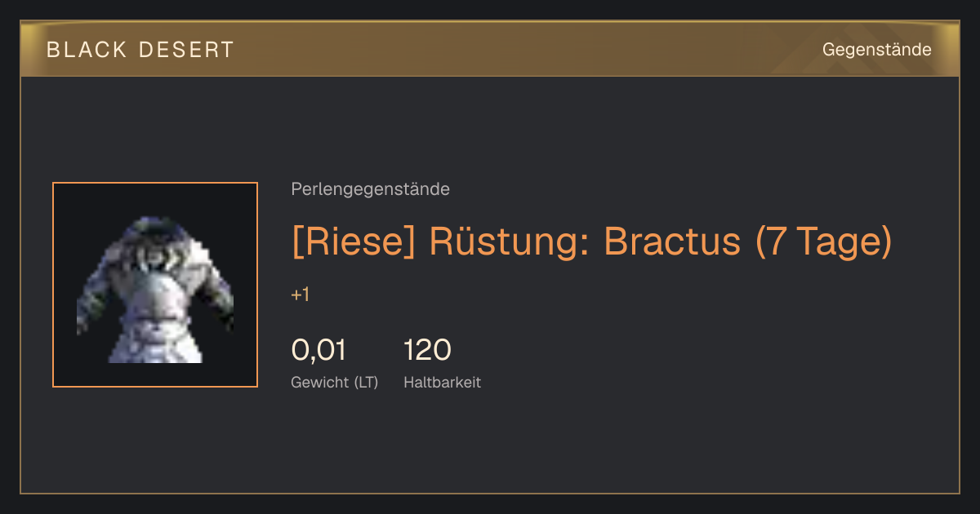
Task: Open the Perlengegenstände category label
Action: pos(370,189)
